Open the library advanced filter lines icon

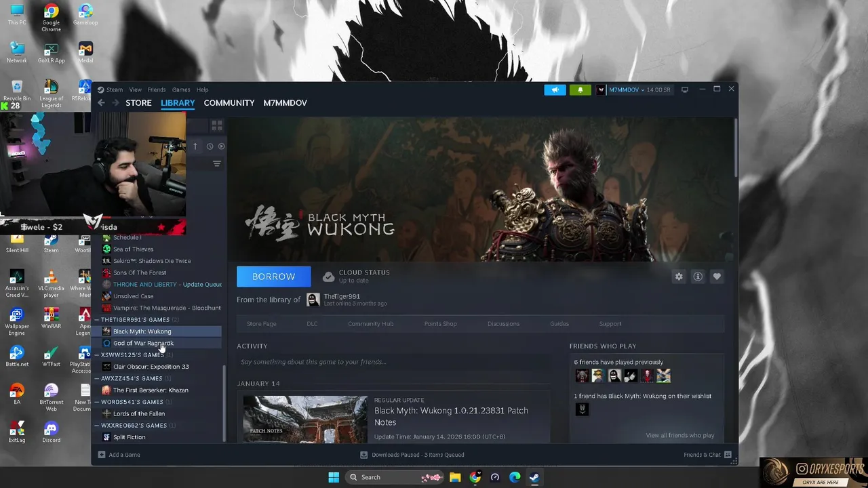point(217,163)
